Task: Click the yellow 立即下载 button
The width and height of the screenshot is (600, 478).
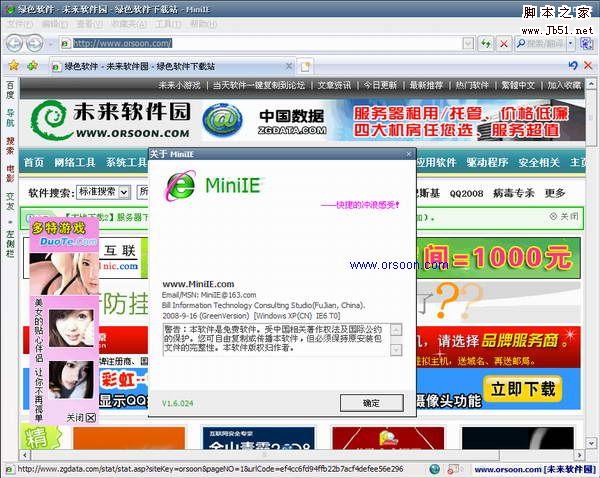Action: [523, 389]
